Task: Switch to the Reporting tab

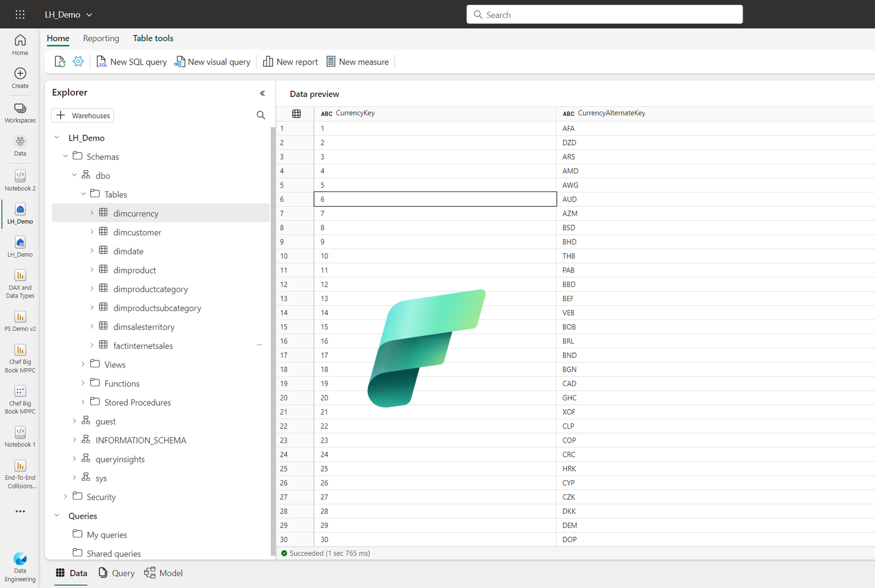Action: tap(101, 38)
